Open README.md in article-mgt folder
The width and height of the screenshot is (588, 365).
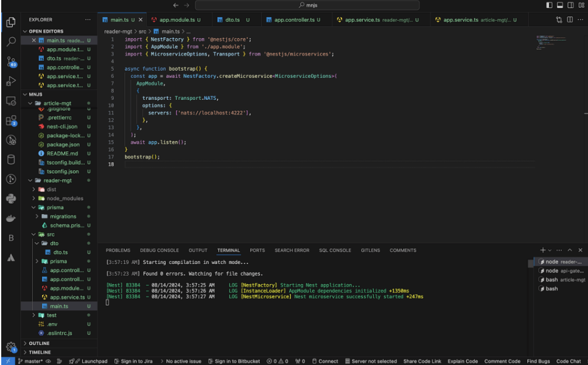62,153
